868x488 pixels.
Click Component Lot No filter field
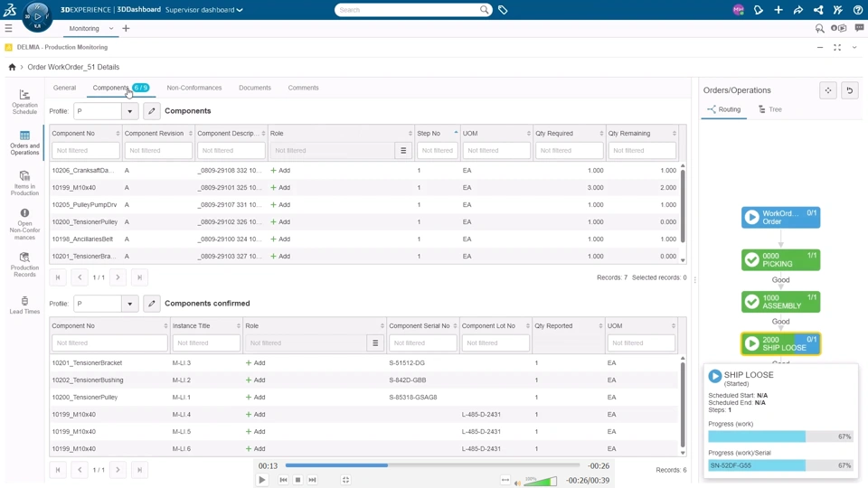(495, 343)
